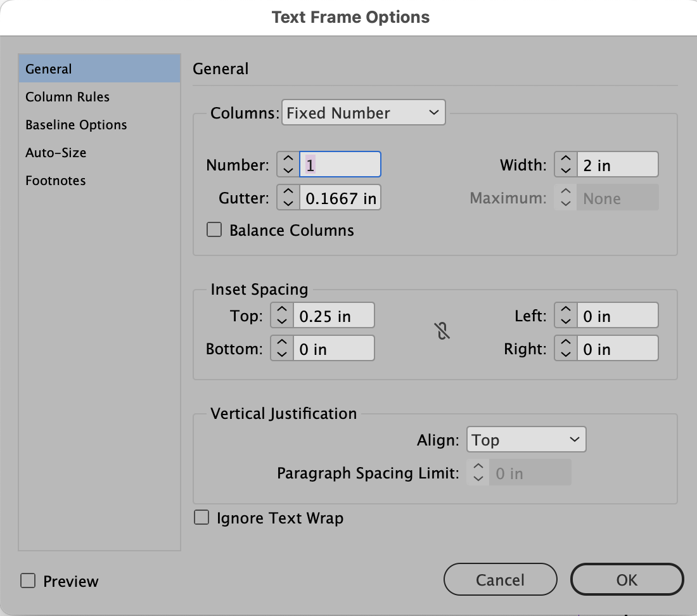Decrease the Gutter value using down arrow
The image size is (697, 616).
click(288, 202)
